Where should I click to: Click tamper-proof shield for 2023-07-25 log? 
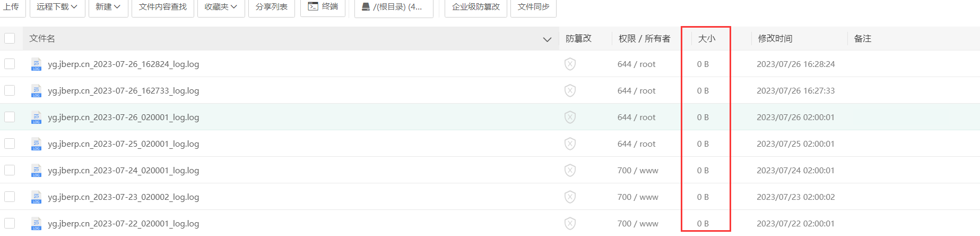tap(570, 144)
